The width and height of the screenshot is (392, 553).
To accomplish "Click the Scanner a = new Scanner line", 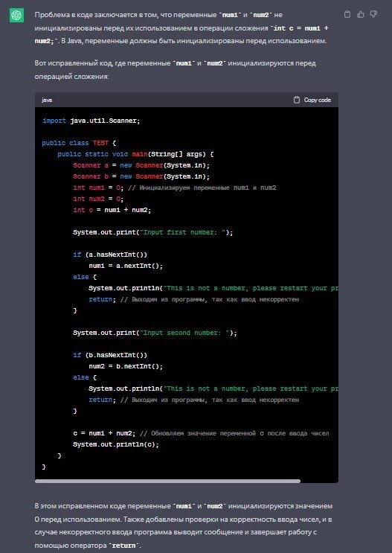I will (141, 165).
